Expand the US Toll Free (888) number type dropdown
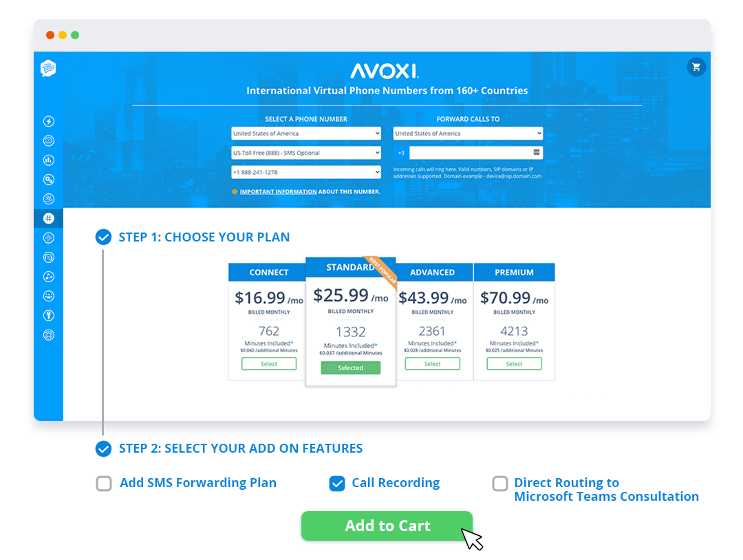The height and width of the screenshot is (560, 743). (x=305, y=152)
